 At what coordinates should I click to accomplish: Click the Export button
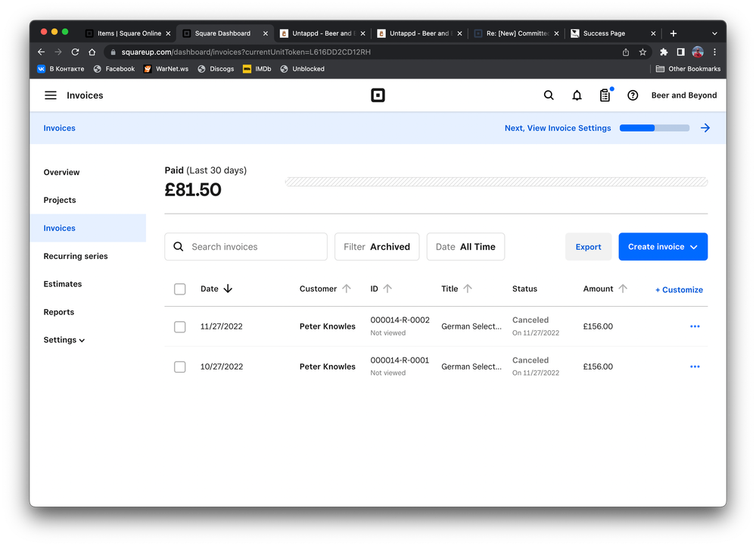(x=588, y=247)
